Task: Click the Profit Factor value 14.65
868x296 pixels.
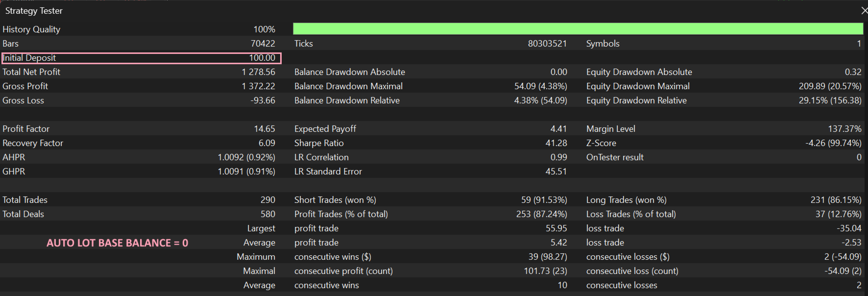Action: click(x=265, y=129)
